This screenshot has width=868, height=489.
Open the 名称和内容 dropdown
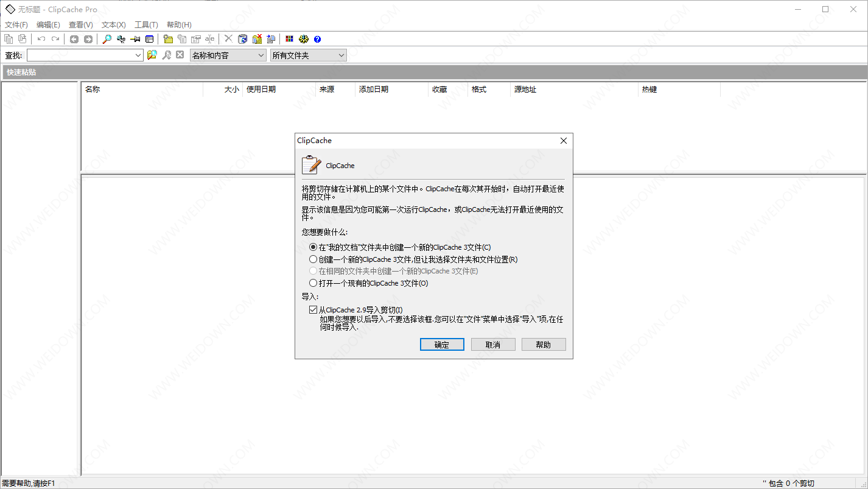(228, 55)
